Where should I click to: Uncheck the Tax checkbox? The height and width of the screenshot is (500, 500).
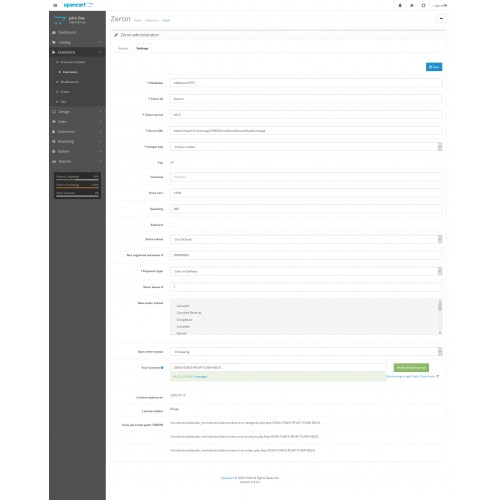(172, 163)
